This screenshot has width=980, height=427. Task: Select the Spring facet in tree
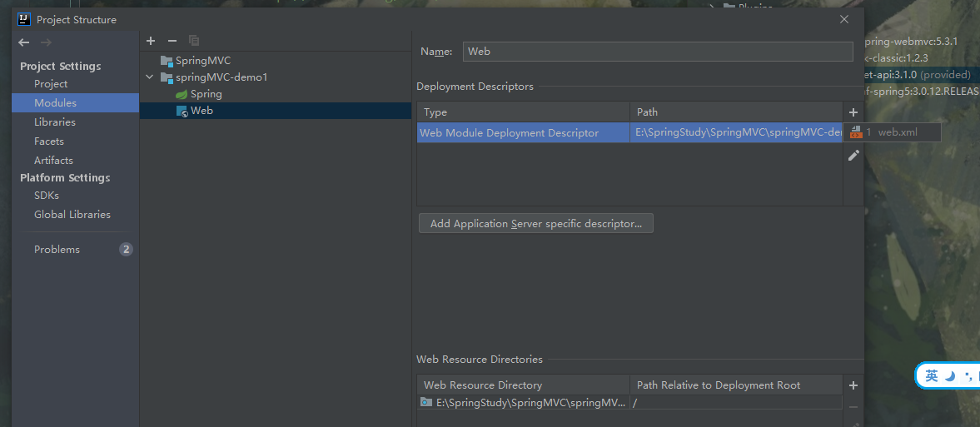[206, 94]
